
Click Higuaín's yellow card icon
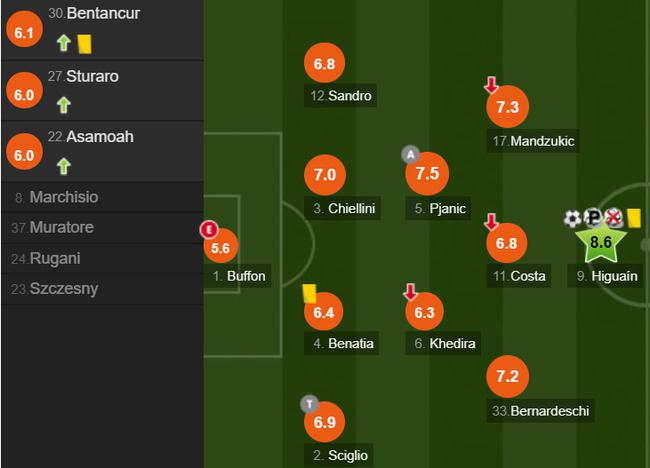pos(634,218)
